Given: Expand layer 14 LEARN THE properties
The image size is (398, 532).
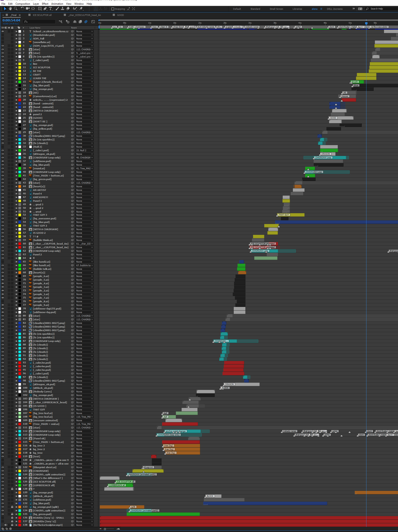Looking at the screenshot, I should [x=16, y=78].
